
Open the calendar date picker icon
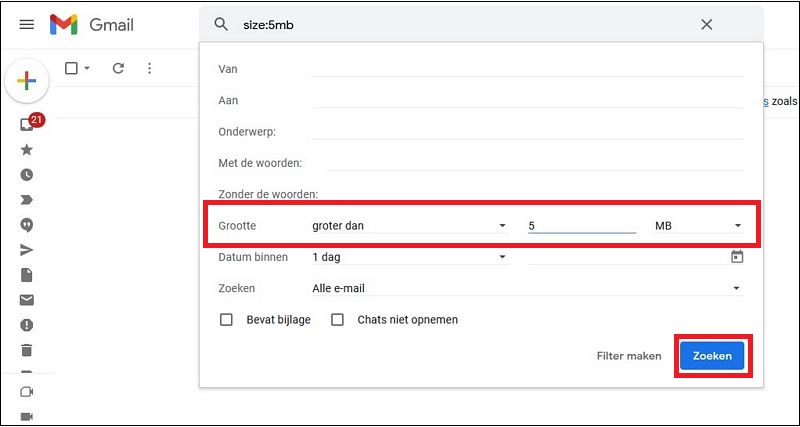(737, 257)
